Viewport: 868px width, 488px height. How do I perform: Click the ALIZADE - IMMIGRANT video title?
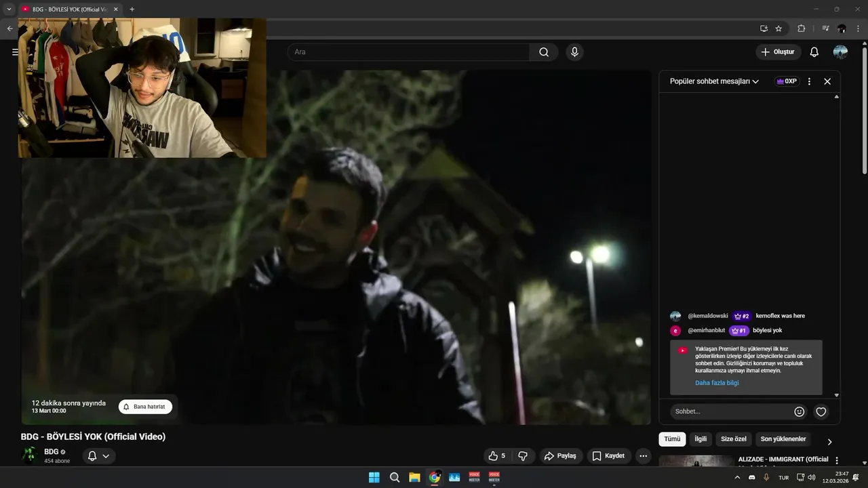point(783,460)
